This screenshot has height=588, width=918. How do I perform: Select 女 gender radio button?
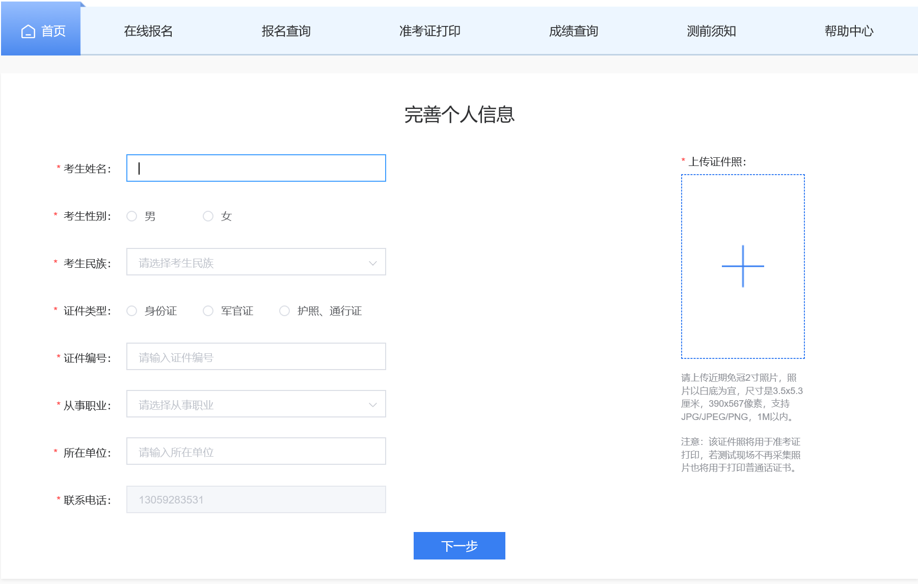coord(208,216)
